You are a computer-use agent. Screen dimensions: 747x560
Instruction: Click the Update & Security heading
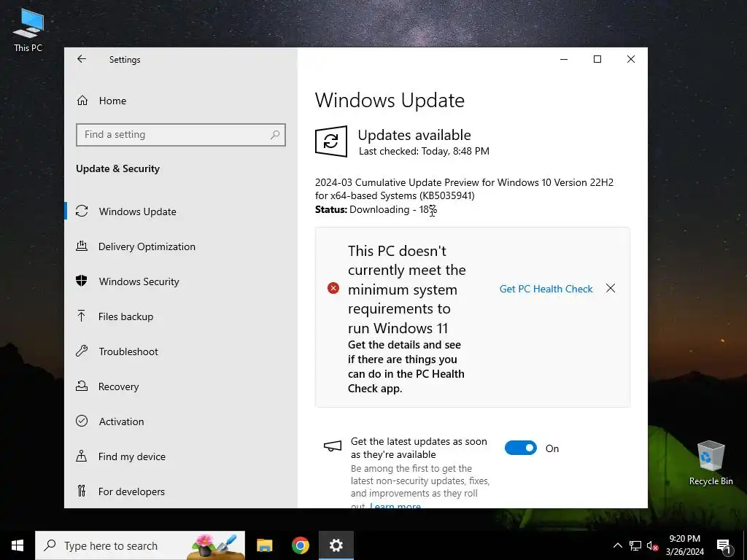117,168
